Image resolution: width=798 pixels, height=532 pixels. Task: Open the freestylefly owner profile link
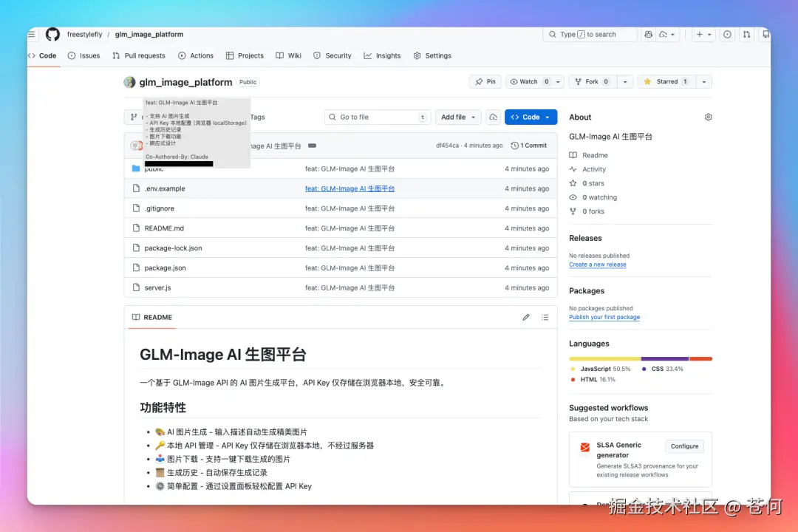click(x=84, y=34)
